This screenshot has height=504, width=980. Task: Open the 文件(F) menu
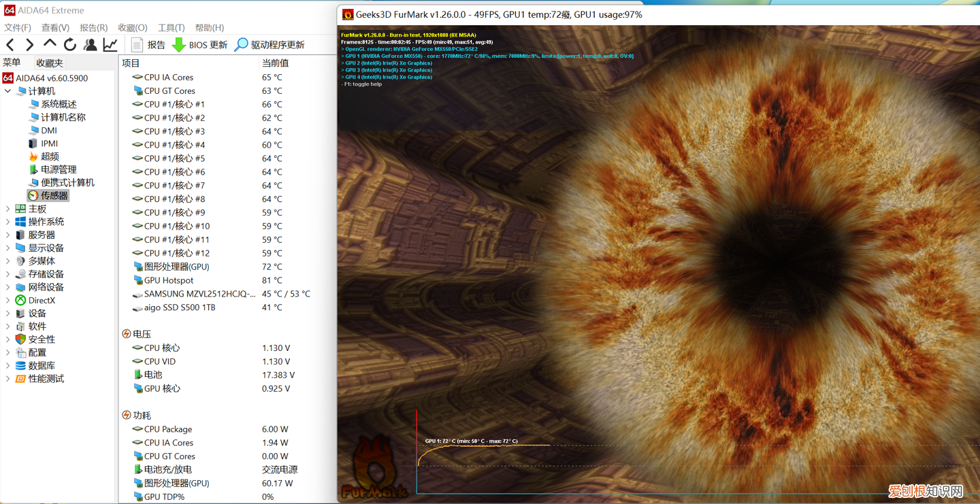tap(18, 28)
